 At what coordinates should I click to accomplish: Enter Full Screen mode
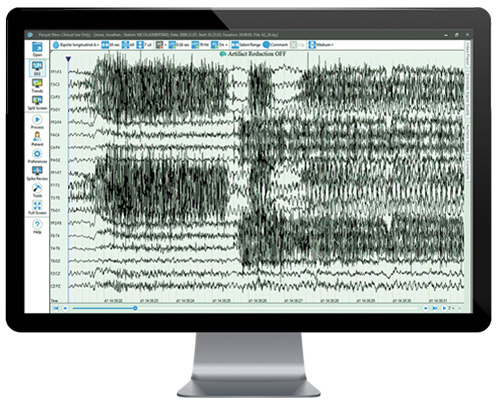click(37, 207)
